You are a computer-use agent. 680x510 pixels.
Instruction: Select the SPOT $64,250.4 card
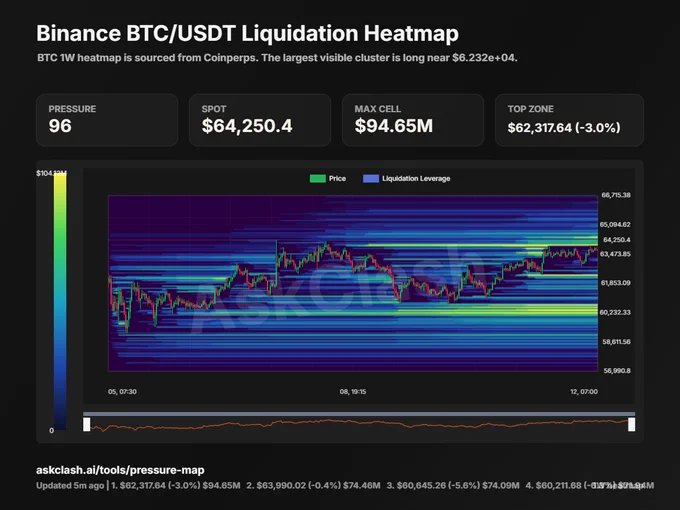click(260, 120)
